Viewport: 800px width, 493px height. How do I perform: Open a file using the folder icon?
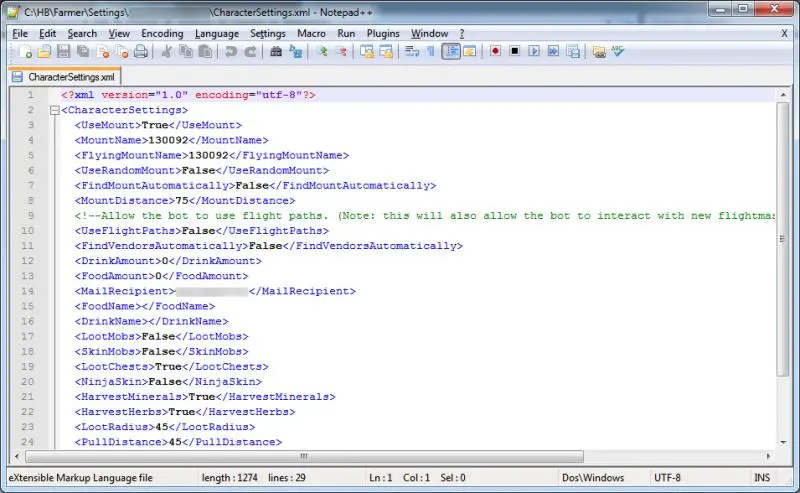point(45,52)
